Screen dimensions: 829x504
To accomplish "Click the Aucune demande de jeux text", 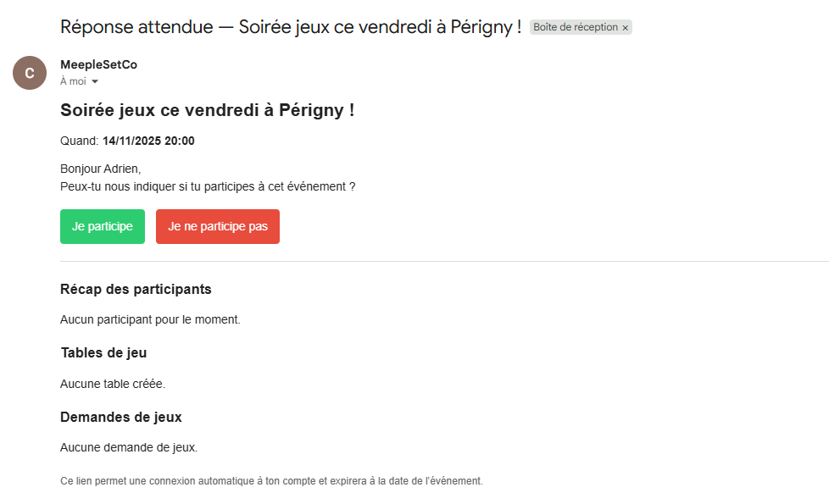I will pos(128,447).
